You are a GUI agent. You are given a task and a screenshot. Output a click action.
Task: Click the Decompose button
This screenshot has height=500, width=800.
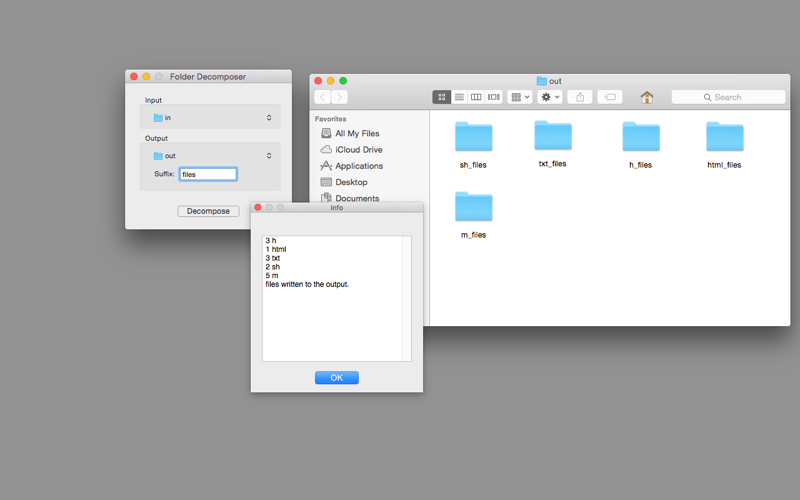click(208, 211)
